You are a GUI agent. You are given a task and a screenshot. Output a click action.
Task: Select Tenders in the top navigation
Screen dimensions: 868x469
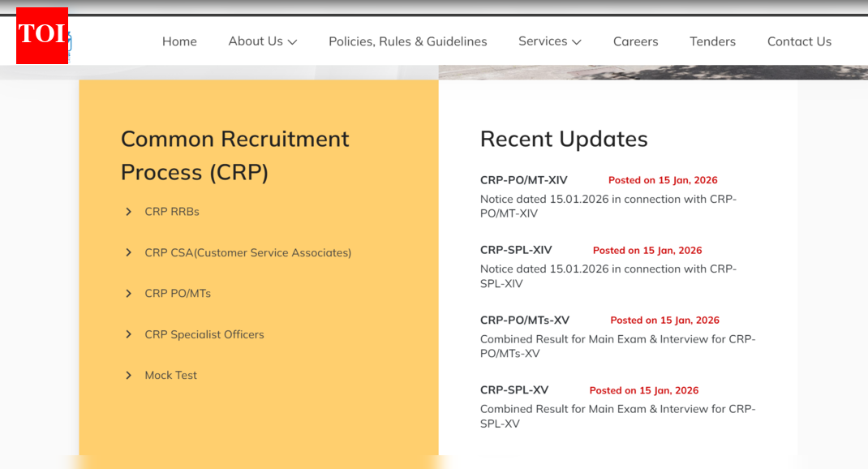pos(712,41)
